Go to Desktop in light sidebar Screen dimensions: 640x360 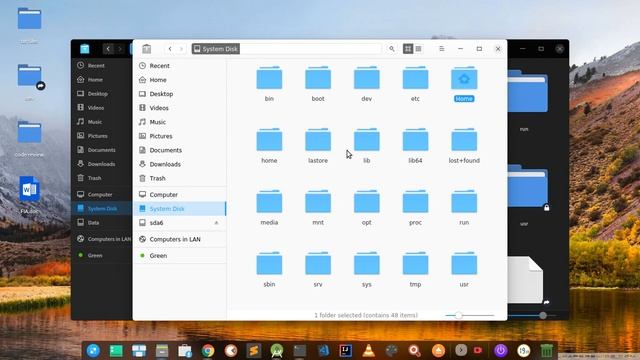pyautogui.click(x=180, y=94)
